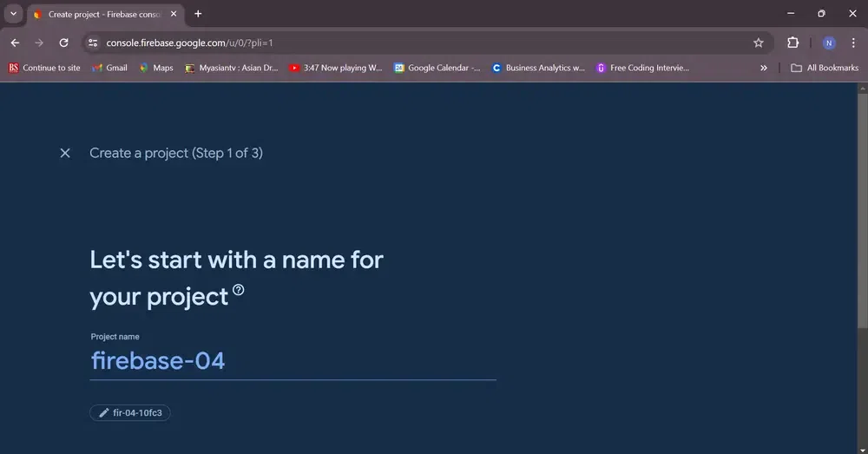Click the scrollbar down arrow
Image resolution: width=868 pixels, height=454 pixels.
(x=863, y=451)
